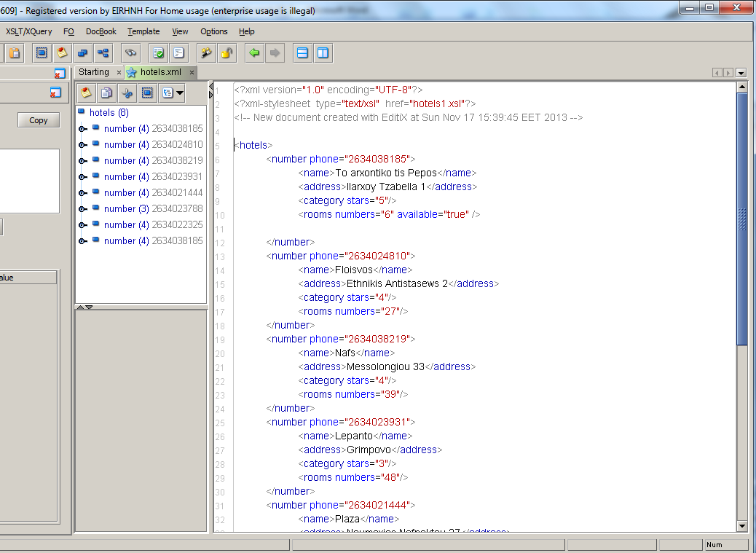The image size is (756, 553).
Task: Click the hotel name text "Lepanto"
Action: [354, 436]
